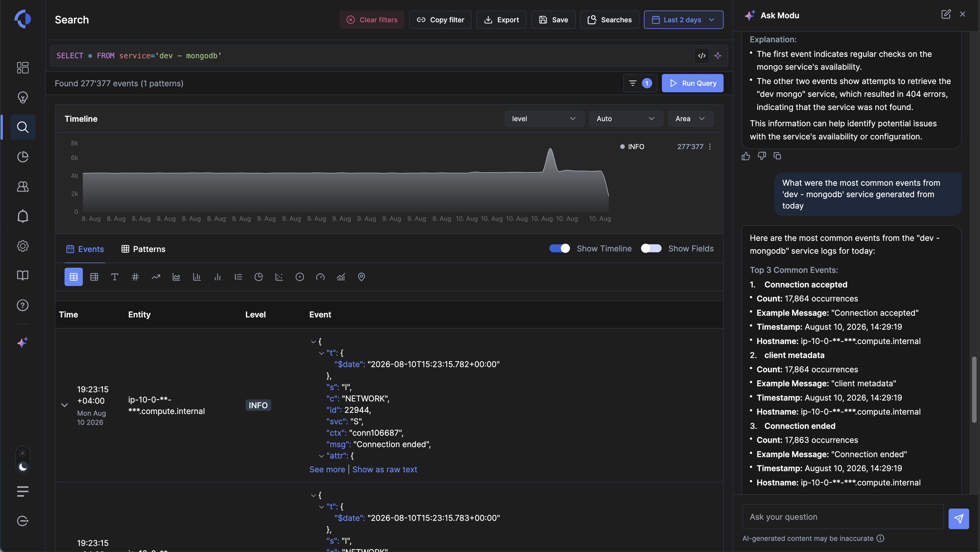
Task: Open the settings gear sidebar icon
Action: coord(23,246)
